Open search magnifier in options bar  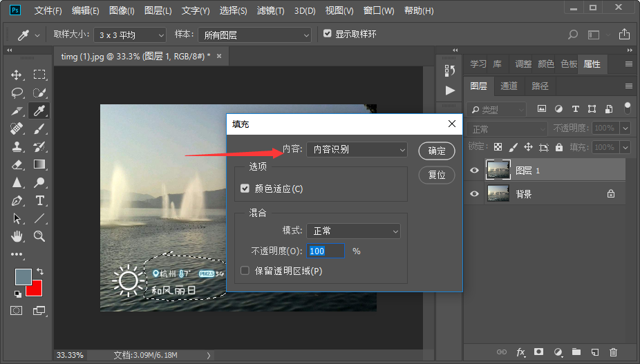[573, 35]
